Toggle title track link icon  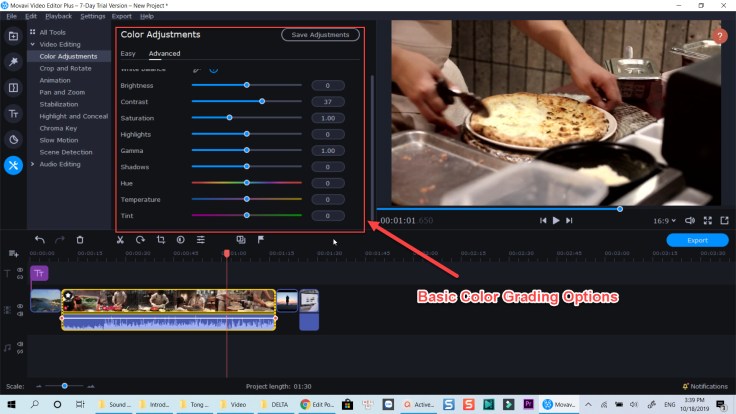[20, 277]
